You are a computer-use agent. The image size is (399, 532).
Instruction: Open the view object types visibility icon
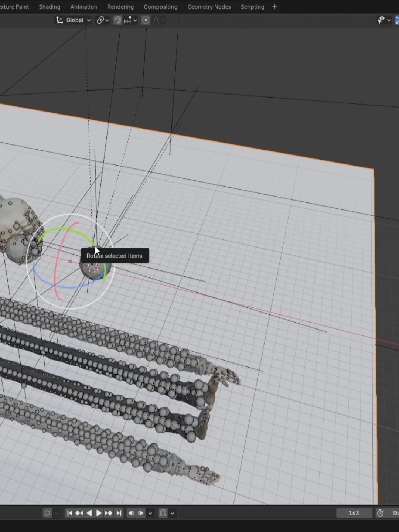click(x=381, y=20)
